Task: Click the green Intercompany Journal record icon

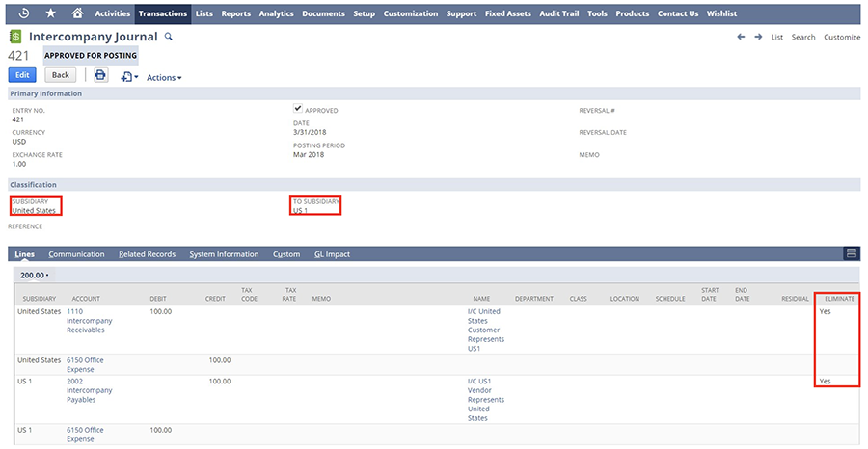Action: click(x=15, y=37)
